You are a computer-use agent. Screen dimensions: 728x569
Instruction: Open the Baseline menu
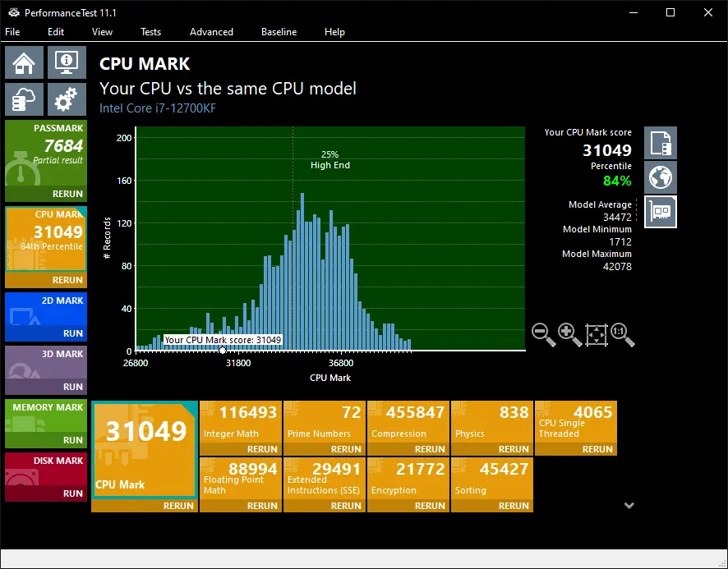click(x=279, y=32)
